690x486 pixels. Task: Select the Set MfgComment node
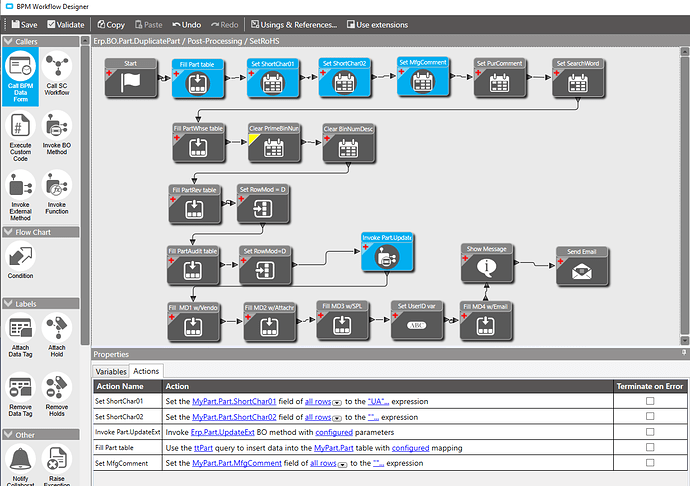(x=423, y=76)
